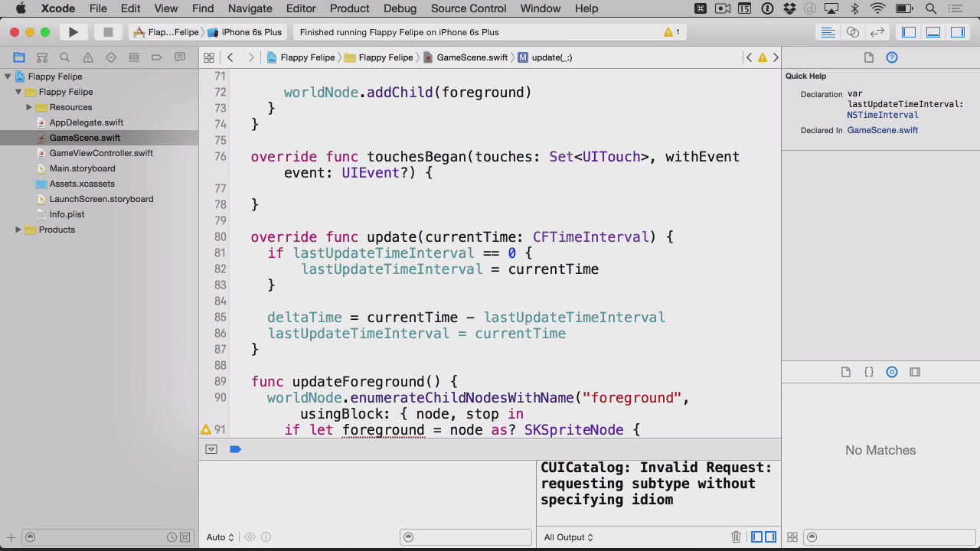Collapse the Flappy Felipe group folder
Viewport: 980px width, 551px height.
click(x=18, y=92)
